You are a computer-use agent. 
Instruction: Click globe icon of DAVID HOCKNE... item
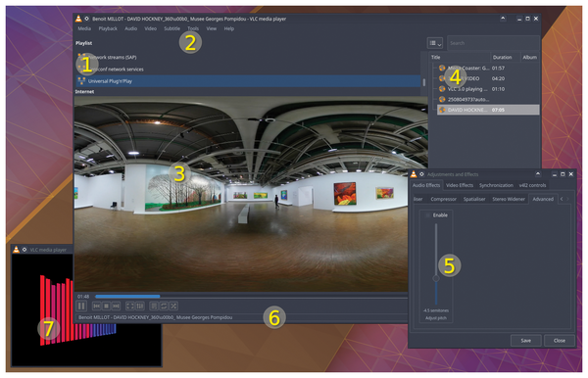[442, 110]
